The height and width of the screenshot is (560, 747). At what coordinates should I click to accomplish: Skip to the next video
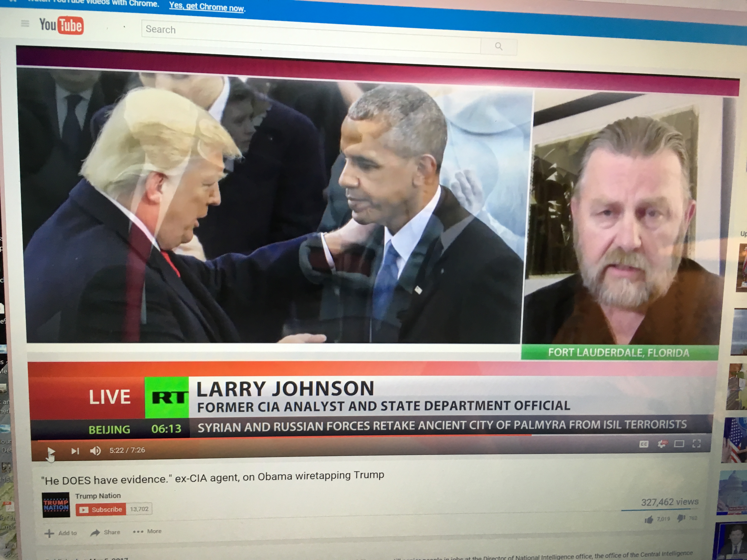click(75, 451)
